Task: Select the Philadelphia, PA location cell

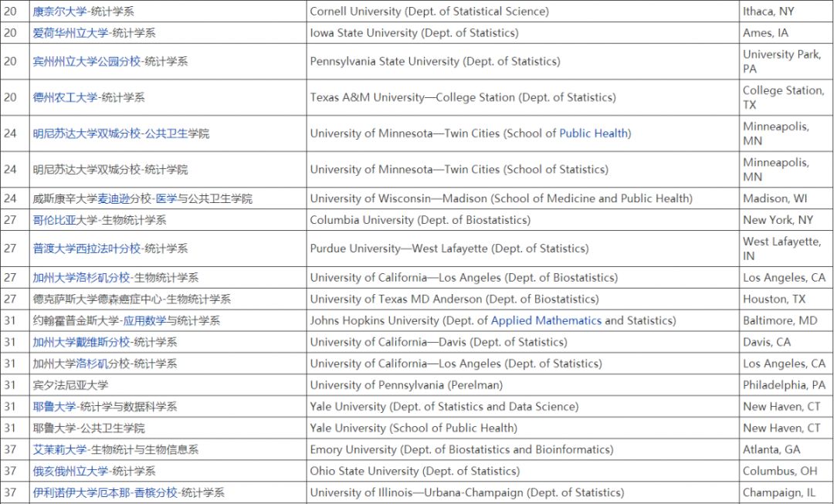Action: click(x=786, y=385)
